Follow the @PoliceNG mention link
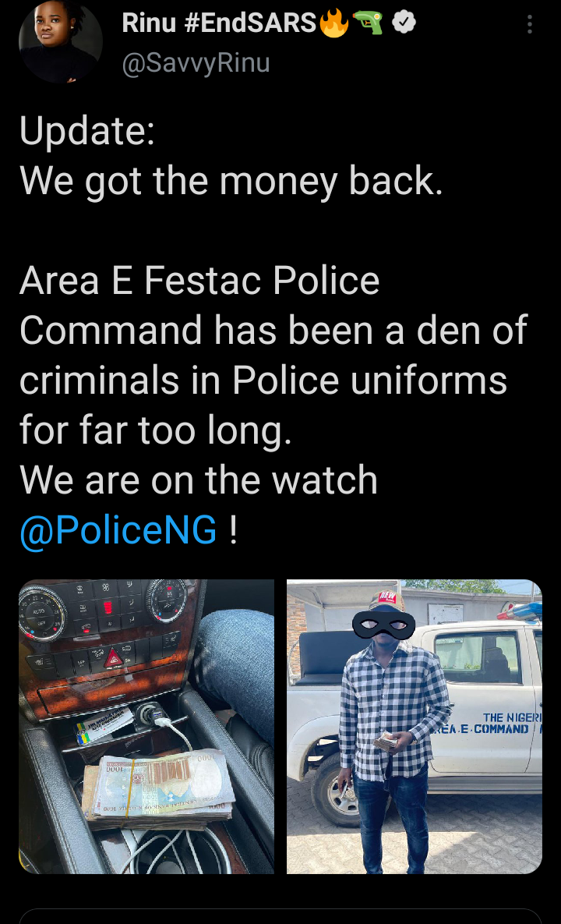 [118, 530]
